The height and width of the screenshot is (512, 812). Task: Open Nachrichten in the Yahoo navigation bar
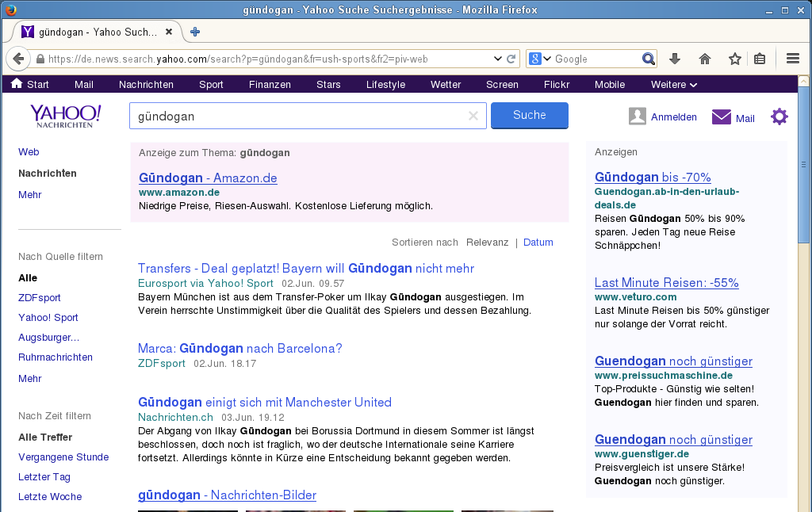[x=146, y=84]
